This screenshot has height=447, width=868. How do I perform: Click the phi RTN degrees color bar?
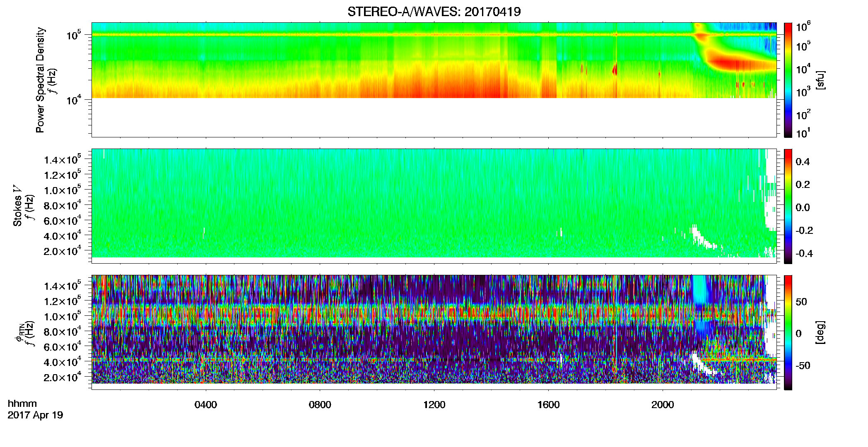(788, 332)
